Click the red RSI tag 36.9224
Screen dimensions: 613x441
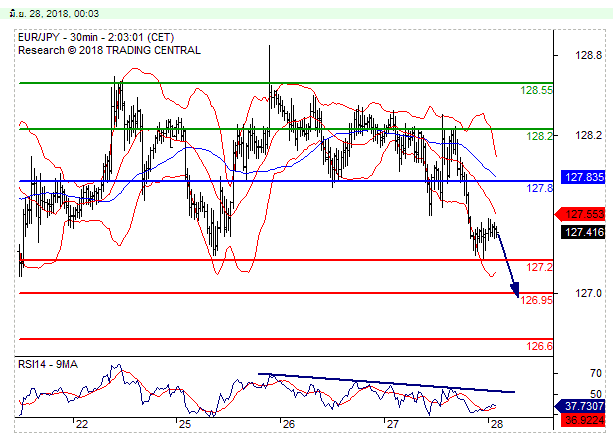[x=583, y=420]
